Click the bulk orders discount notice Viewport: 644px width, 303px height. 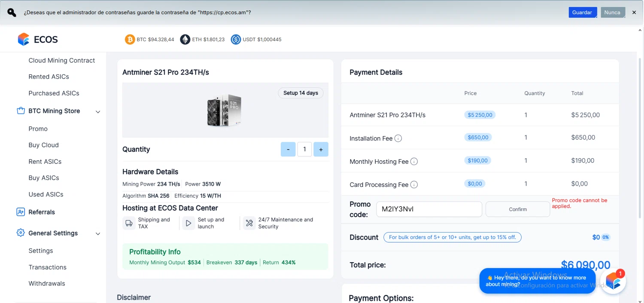click(x=453, y=237)
